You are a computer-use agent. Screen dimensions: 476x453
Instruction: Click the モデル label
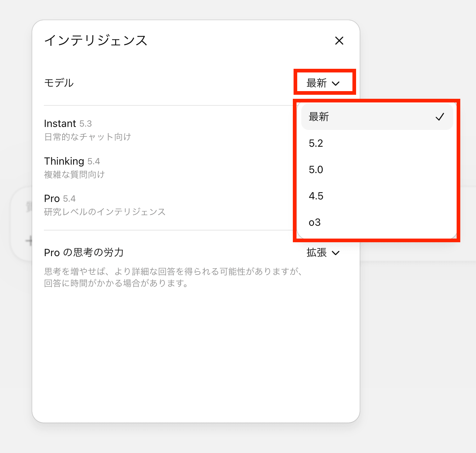pos(59,83)
